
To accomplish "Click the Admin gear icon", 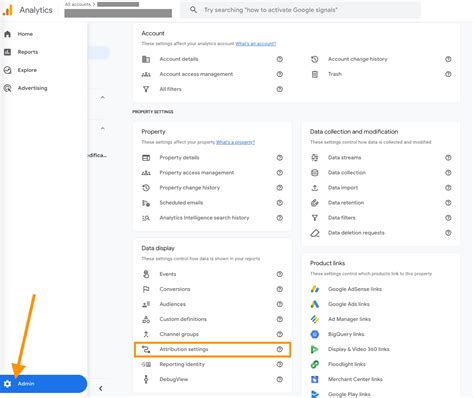I will coord(7,384).
